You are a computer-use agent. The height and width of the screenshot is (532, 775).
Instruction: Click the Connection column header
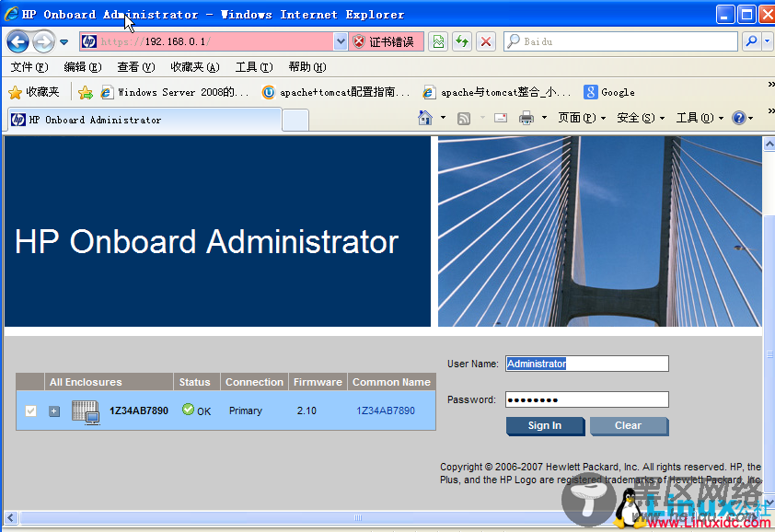tap(254, 382)
